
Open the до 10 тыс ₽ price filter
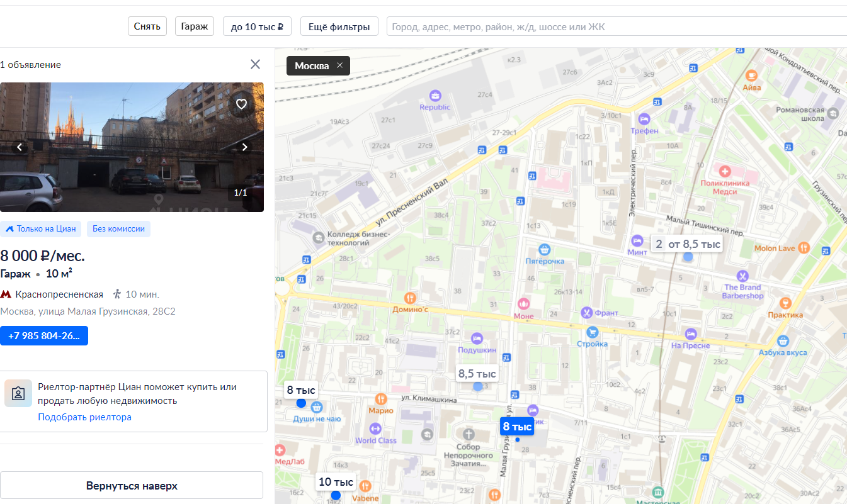[257, 27]
